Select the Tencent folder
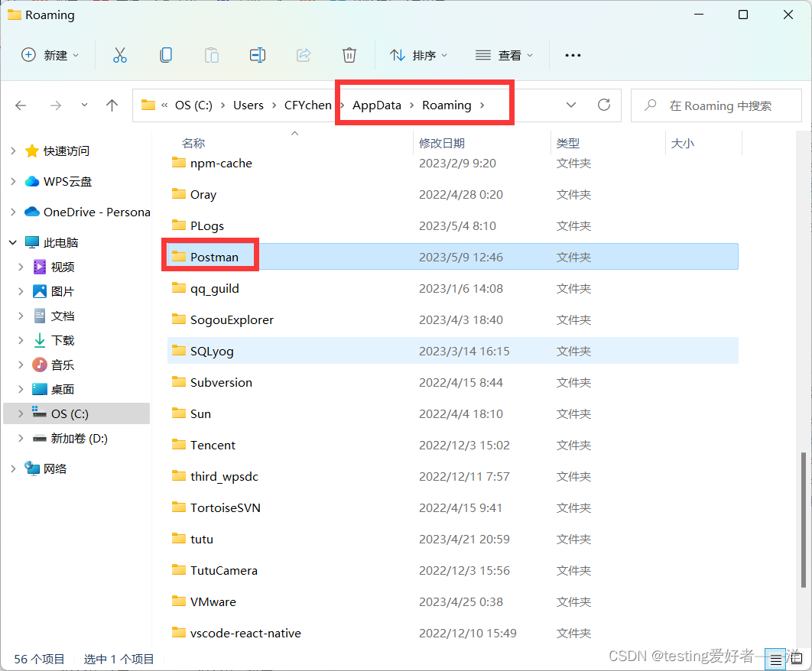 tap(453, 445)
